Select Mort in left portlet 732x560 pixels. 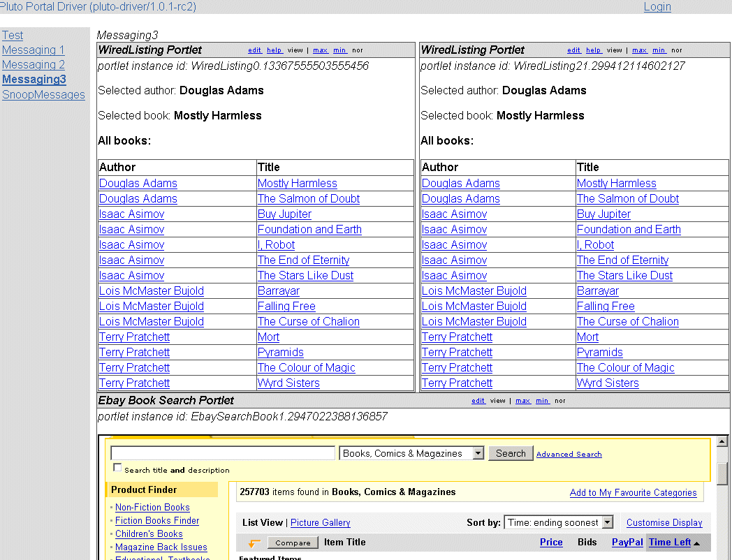click(x=268, y=337)
